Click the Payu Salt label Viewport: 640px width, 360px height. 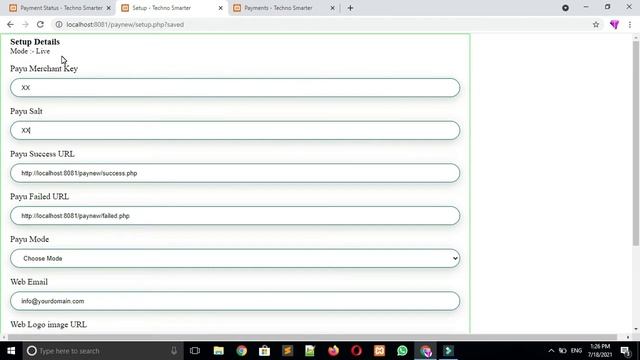(27, 111)
